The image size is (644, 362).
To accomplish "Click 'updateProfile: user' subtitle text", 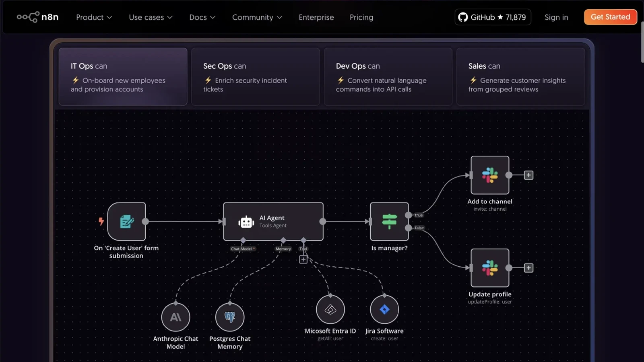I will click(x=490, y=302).
